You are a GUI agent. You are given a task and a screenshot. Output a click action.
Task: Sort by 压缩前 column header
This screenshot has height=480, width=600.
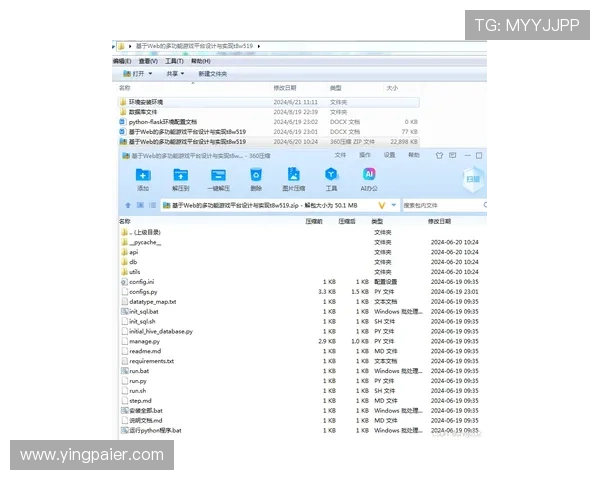(x=314, y=221)
